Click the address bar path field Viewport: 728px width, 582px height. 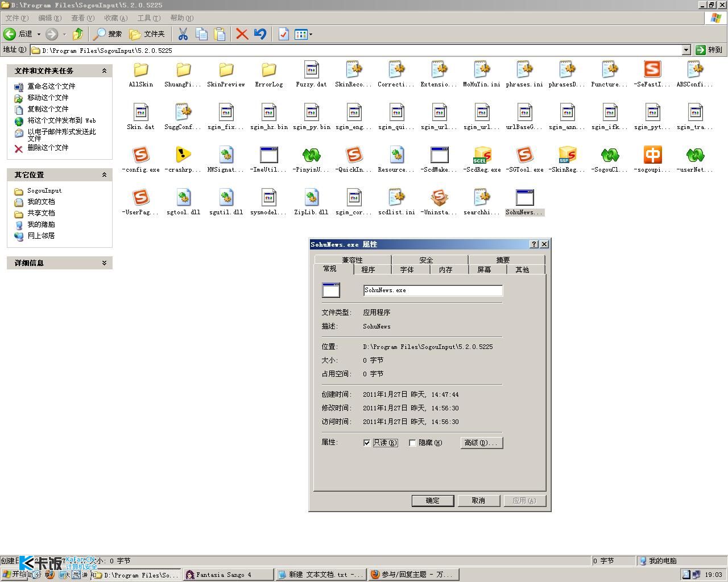coord(356,50)
